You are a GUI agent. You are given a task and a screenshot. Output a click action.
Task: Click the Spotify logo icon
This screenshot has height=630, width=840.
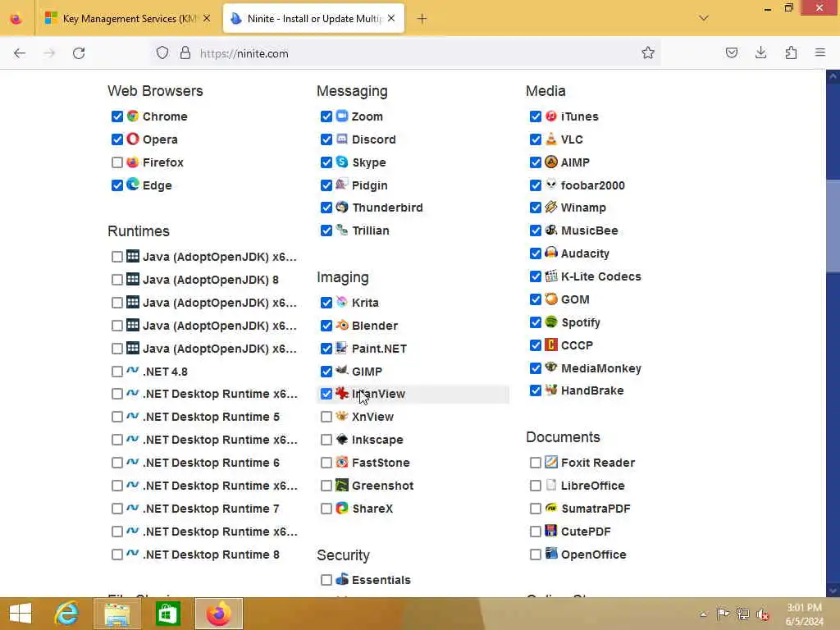click(551, 322)
